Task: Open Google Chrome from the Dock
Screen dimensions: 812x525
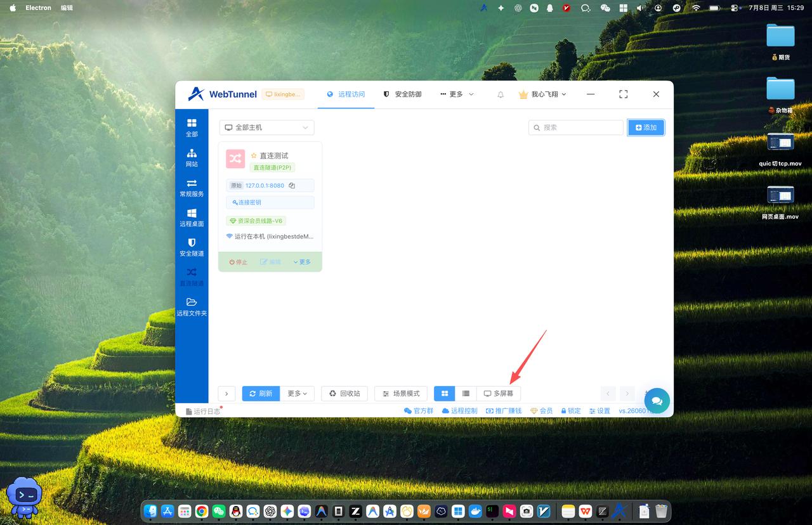Action: coord(202,511)
